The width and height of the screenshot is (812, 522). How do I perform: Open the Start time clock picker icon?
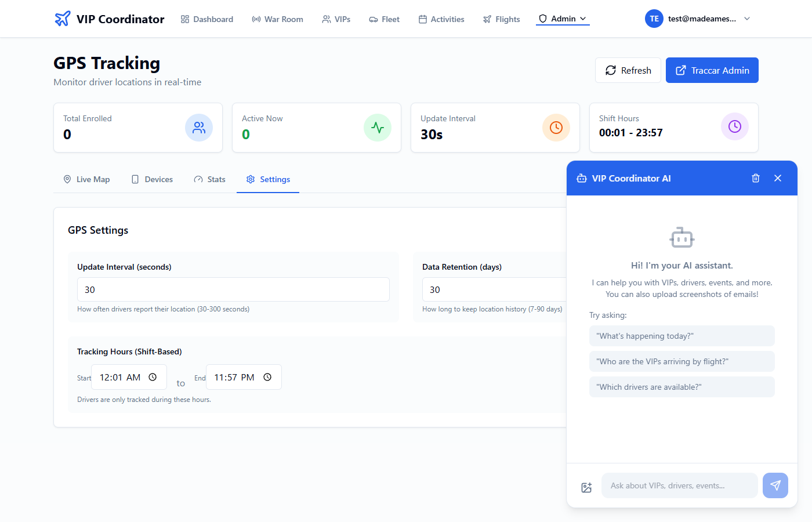click(153, 377)
